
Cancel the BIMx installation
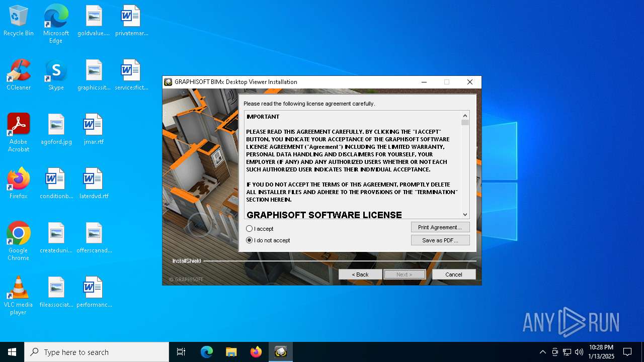[x=454, y=275]
